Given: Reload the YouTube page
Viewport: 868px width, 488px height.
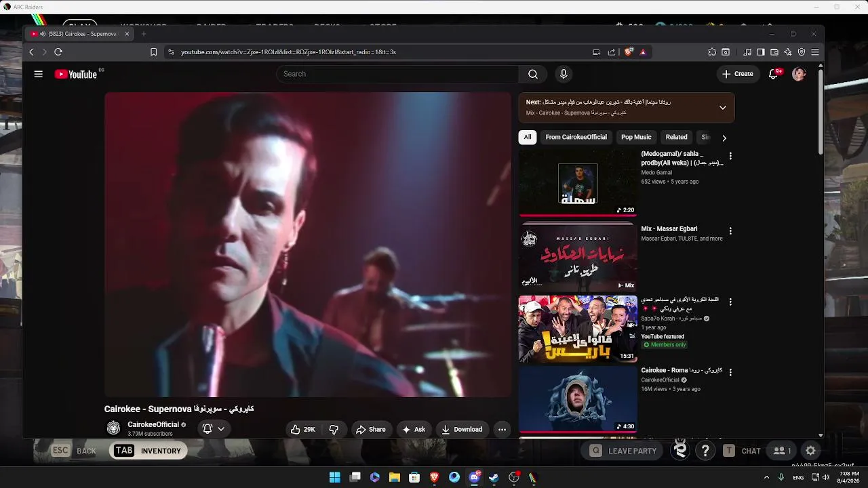Looking at the screenshot, I should tap(58, 52).
